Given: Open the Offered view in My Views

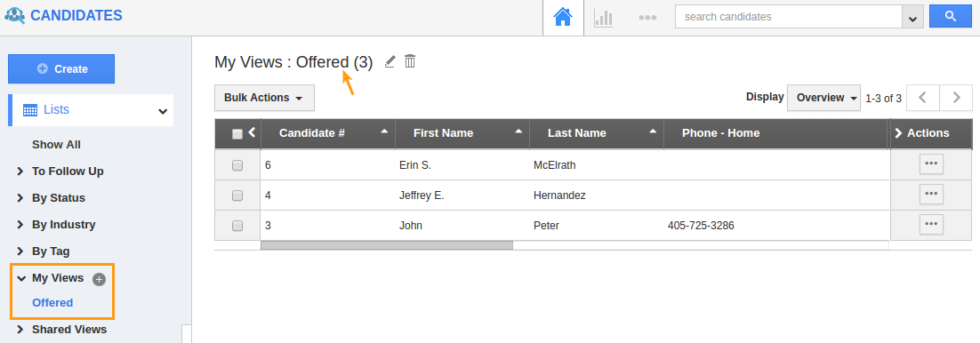Looking at the screenshot, I should point(52,303).
